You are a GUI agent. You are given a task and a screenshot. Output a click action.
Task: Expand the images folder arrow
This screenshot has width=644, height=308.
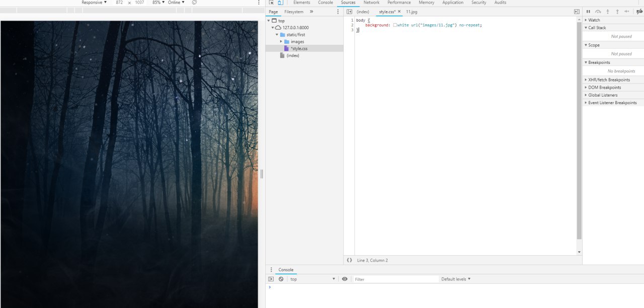click(x=281, y=41)
